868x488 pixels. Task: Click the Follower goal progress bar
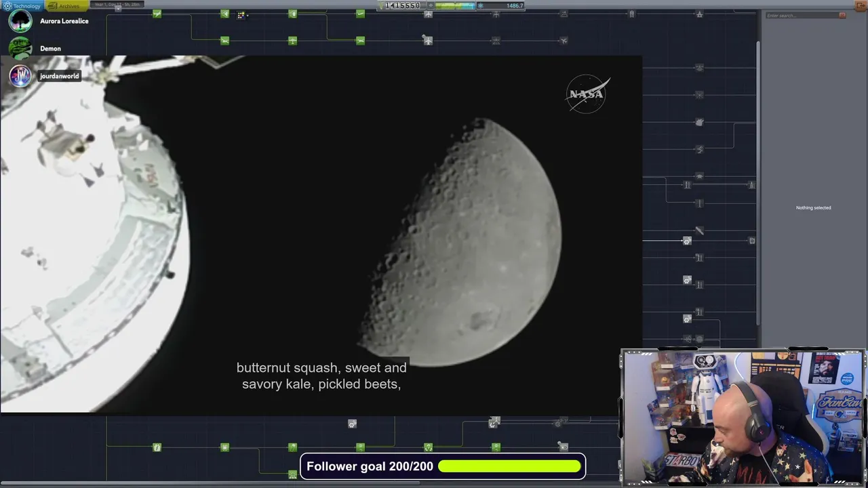(x=509, y=466)
